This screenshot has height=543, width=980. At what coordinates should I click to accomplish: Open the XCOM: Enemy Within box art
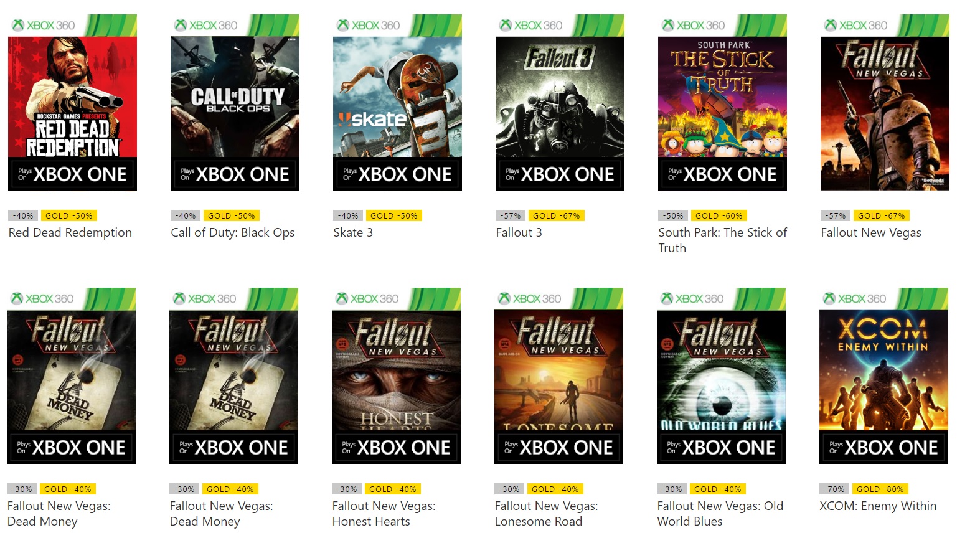pos(883,376)
